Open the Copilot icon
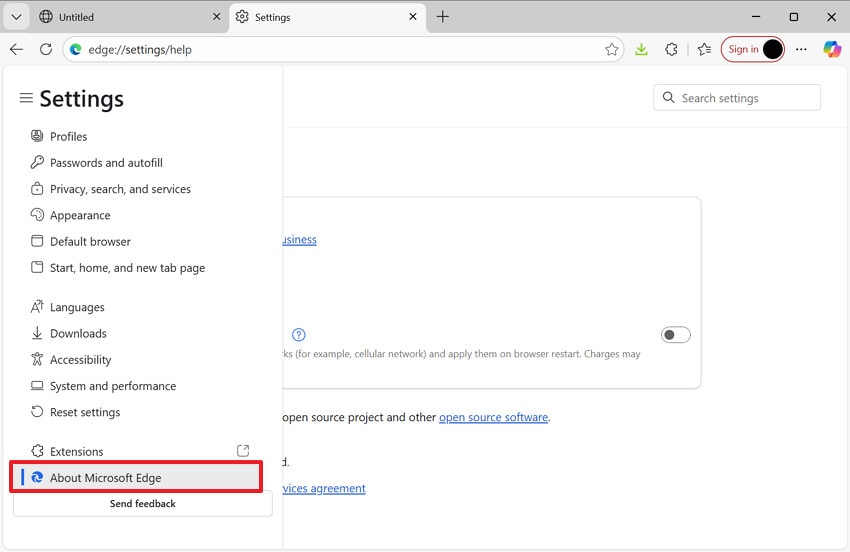The image size is (850, 552). point(832,49)
